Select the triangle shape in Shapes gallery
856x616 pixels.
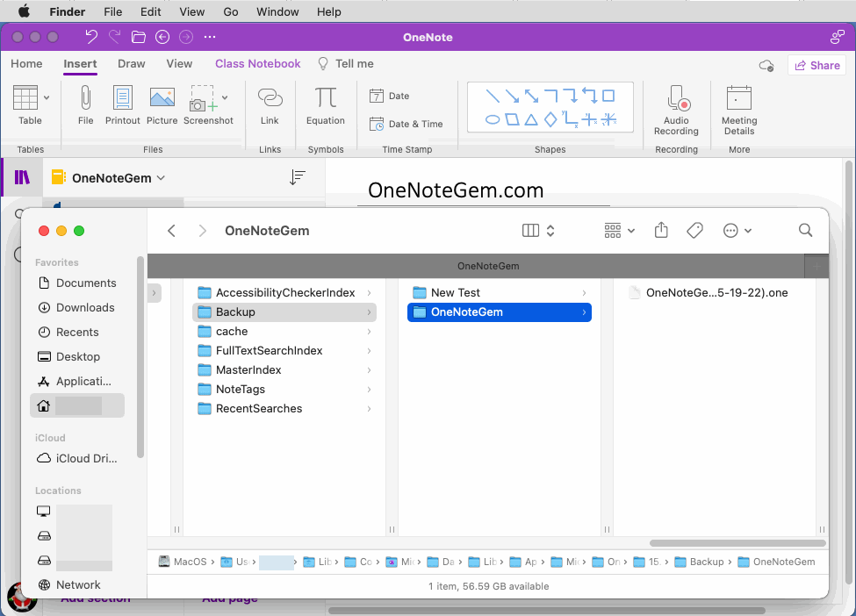click(x=530, y=119)
